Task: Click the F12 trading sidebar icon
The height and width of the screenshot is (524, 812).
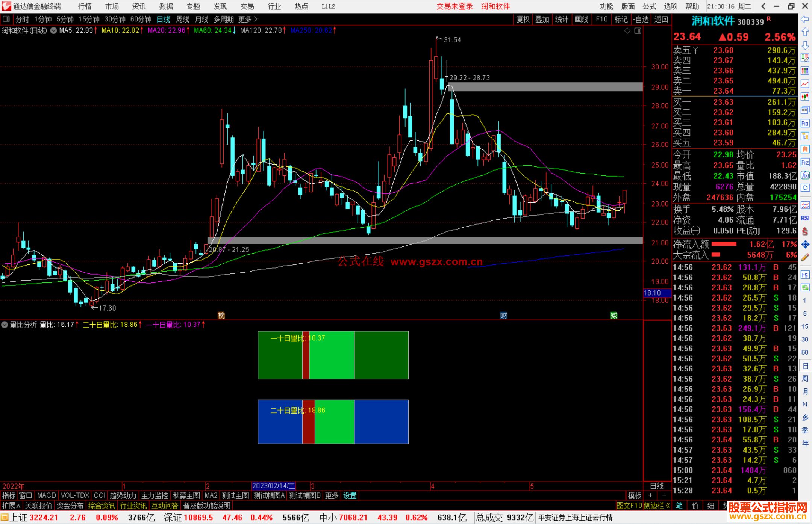Action: [805, 162]
